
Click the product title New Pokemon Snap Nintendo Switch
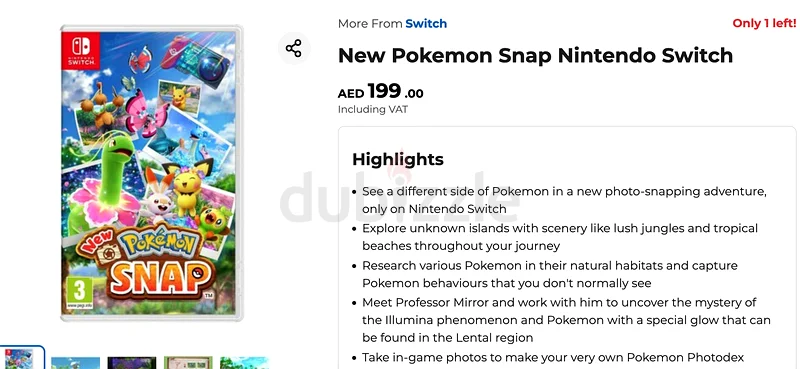click(x=535, y=55)
